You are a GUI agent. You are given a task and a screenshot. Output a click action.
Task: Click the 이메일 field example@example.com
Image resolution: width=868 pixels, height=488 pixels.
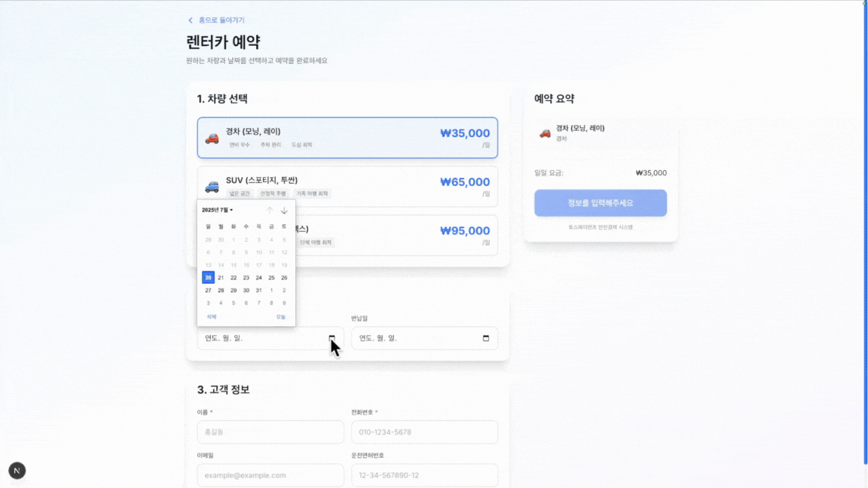coord(270,475)
